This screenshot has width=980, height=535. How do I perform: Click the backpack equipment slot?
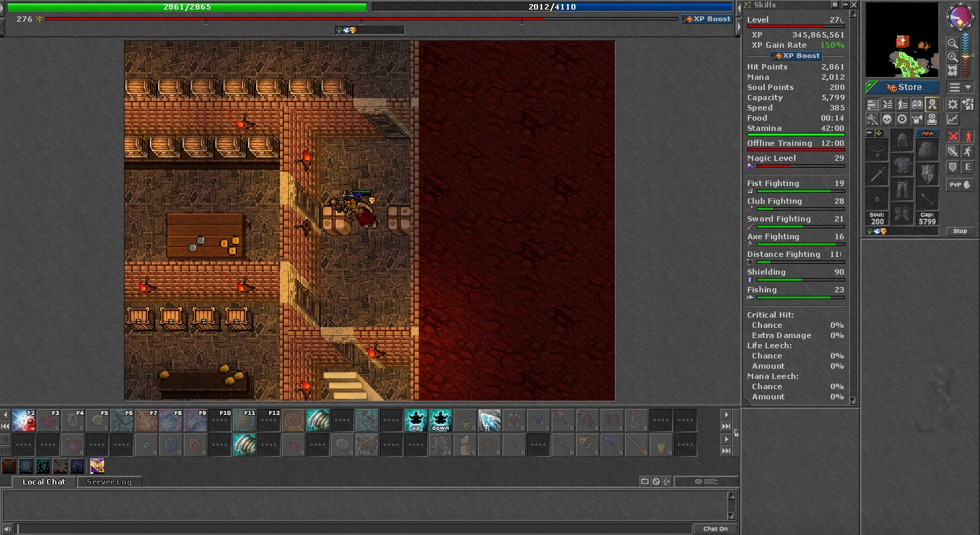928,149
